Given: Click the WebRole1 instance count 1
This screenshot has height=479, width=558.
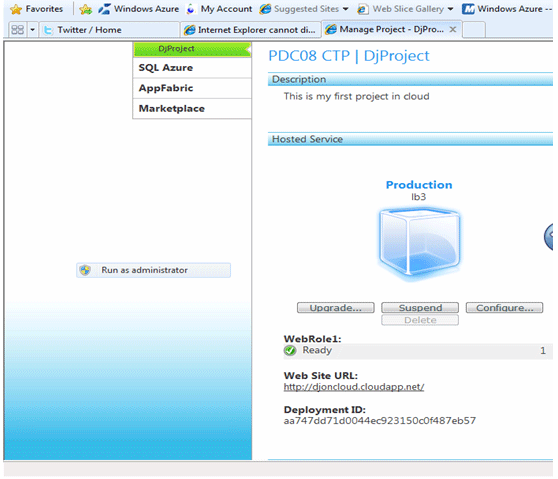Looking at the screenshot, I should pyautogui.click(x=543, y=351).
